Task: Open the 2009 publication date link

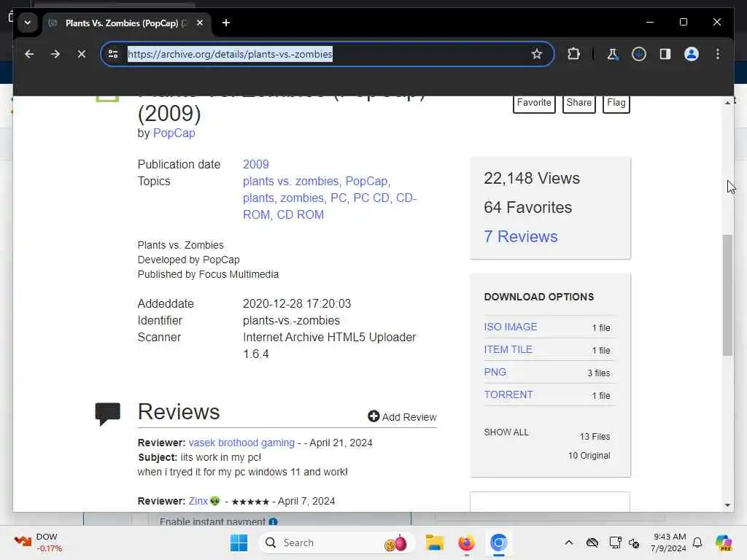Action: [x=256, y=164]
